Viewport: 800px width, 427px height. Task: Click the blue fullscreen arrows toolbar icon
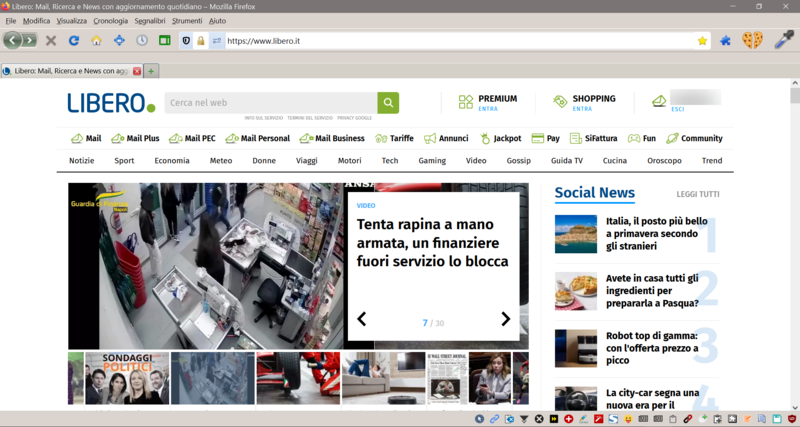point(119,40)
